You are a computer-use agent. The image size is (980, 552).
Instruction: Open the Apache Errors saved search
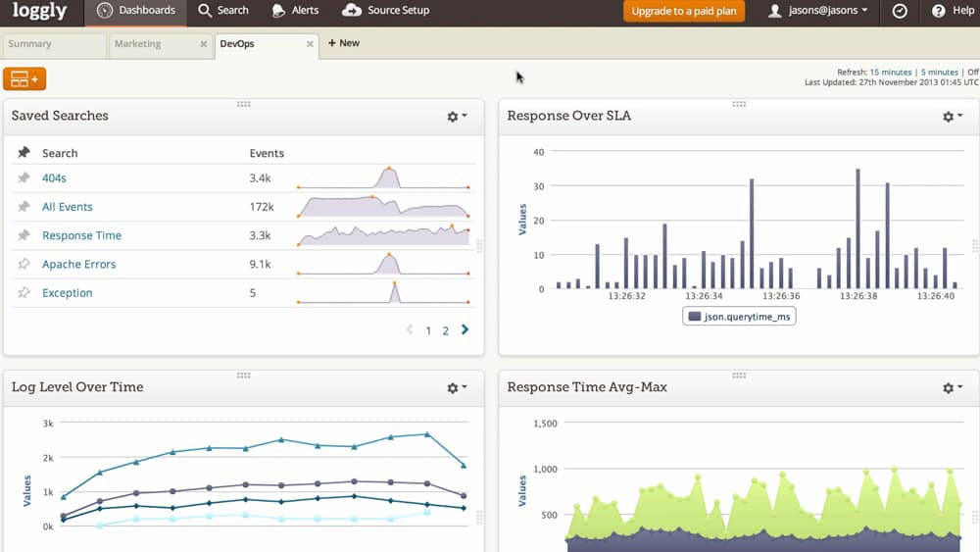point(79,265)
